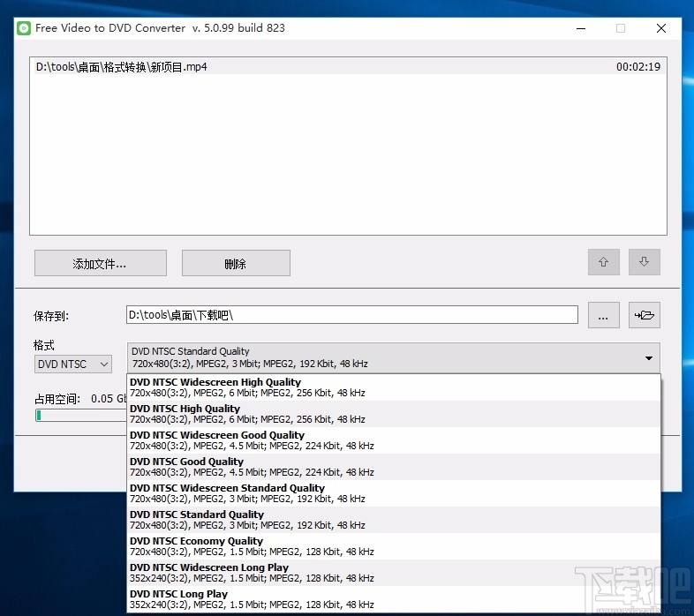Image resolution: width=694 pixels, height=616 pixels.
Task: Click the move file down arrow icon
Action: (x=644, y=262)
